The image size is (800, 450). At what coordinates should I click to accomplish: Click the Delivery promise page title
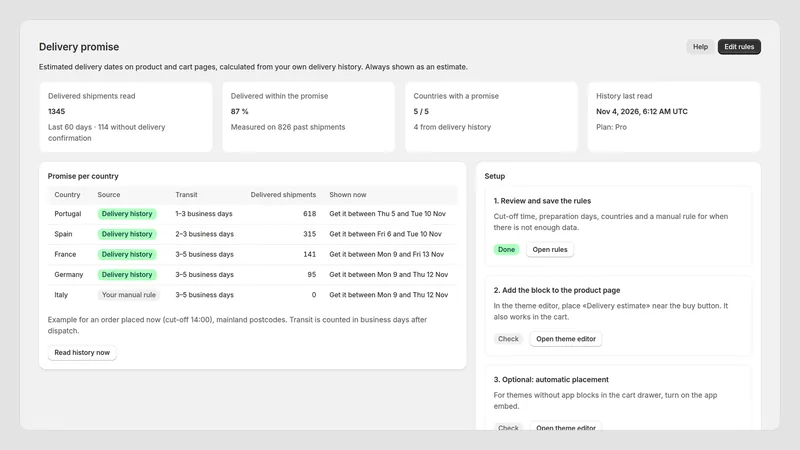pos(79,47)
